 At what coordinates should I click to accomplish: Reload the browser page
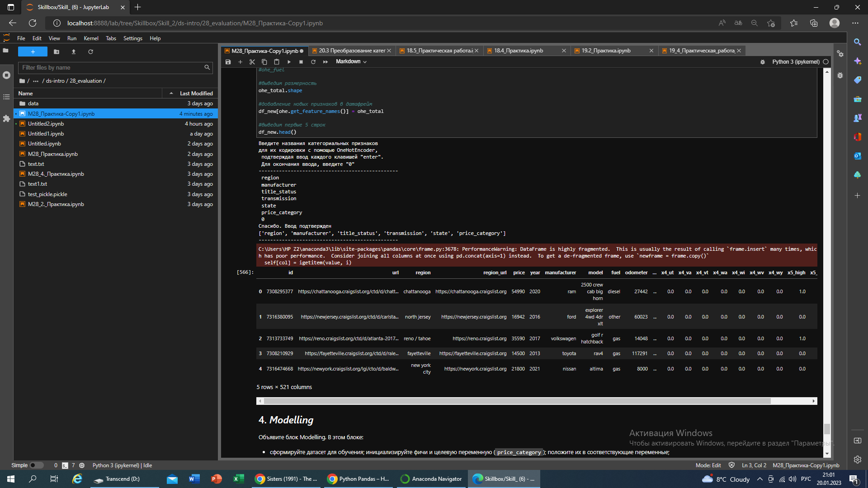[33, 23]
